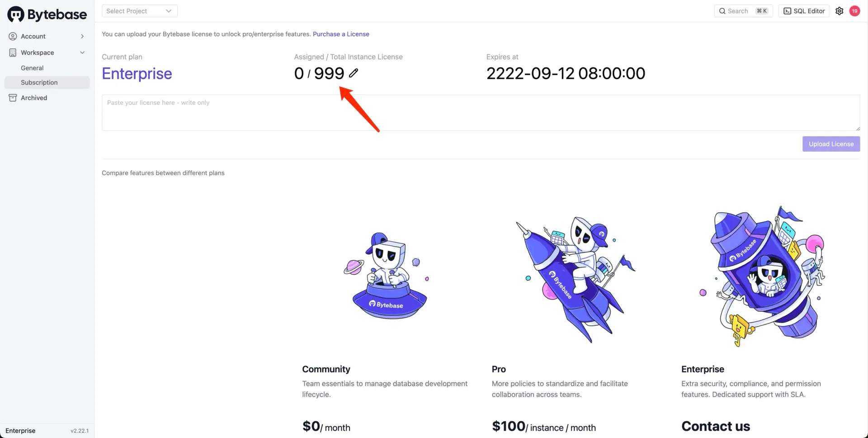Open the Purchase a License link
868x438 pixels.
[341, 34]
